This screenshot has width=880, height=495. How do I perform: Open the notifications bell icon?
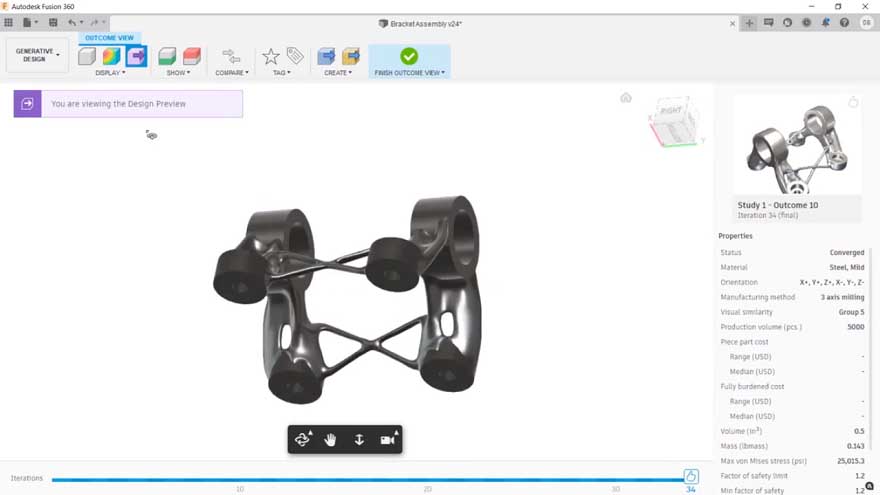[826, 22]
